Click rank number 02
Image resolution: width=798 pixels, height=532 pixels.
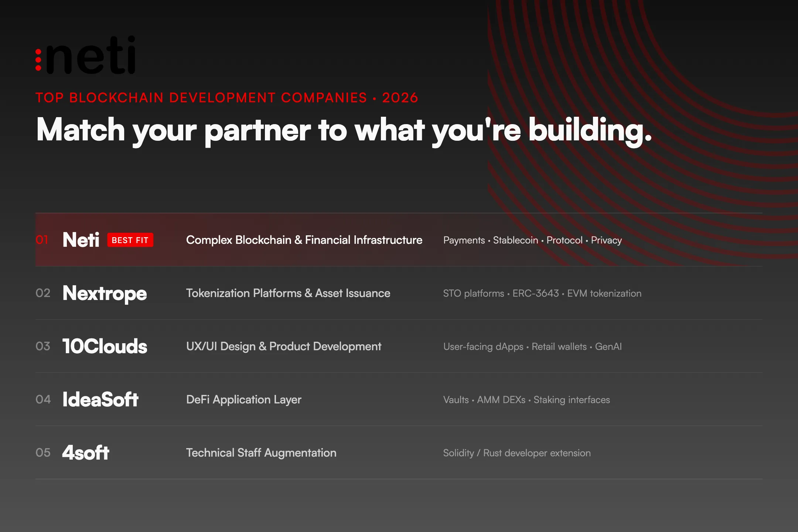tap(43, 293)
